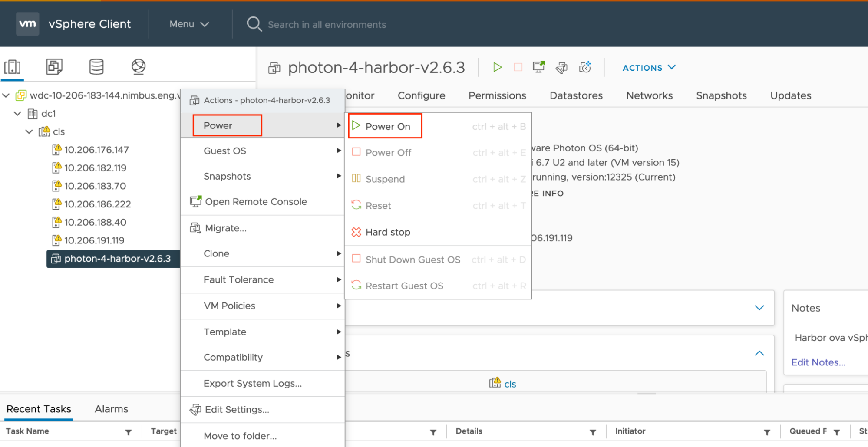
Task: Open the Storage view icon
Action: click(96, 67)
